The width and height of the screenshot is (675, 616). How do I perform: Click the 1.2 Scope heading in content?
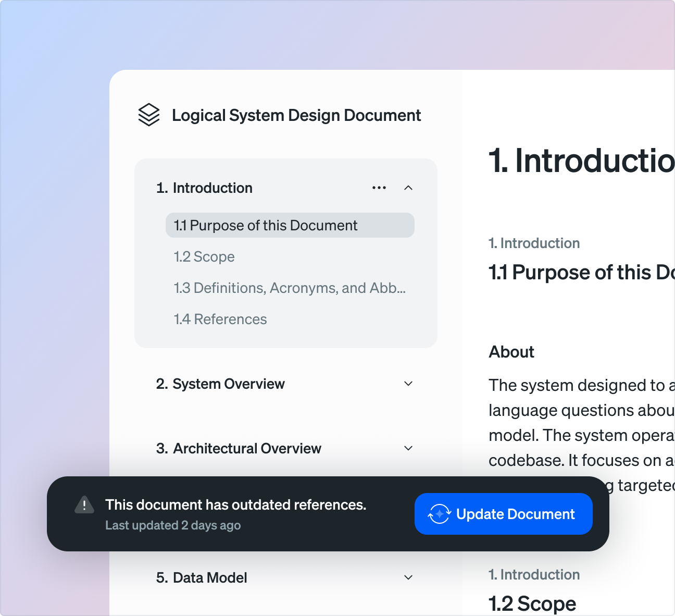[532, 603]
